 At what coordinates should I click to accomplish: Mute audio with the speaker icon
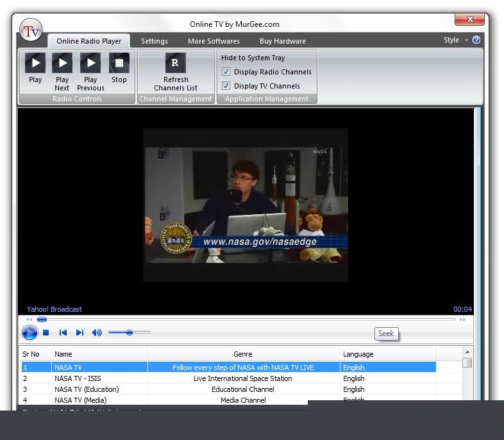coord(97,332)
